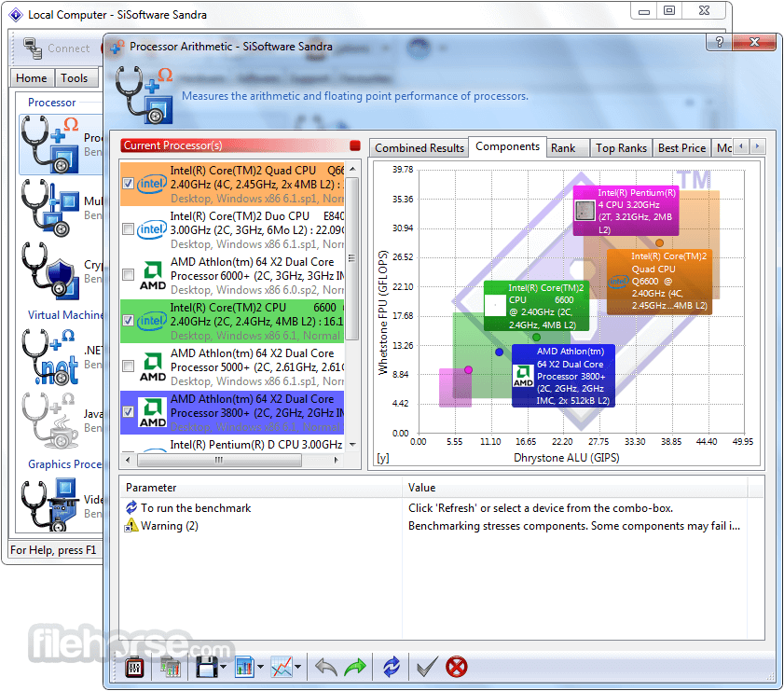Click the pink Pentium 4 data point
784x691 pixels.
click(468, 370)
